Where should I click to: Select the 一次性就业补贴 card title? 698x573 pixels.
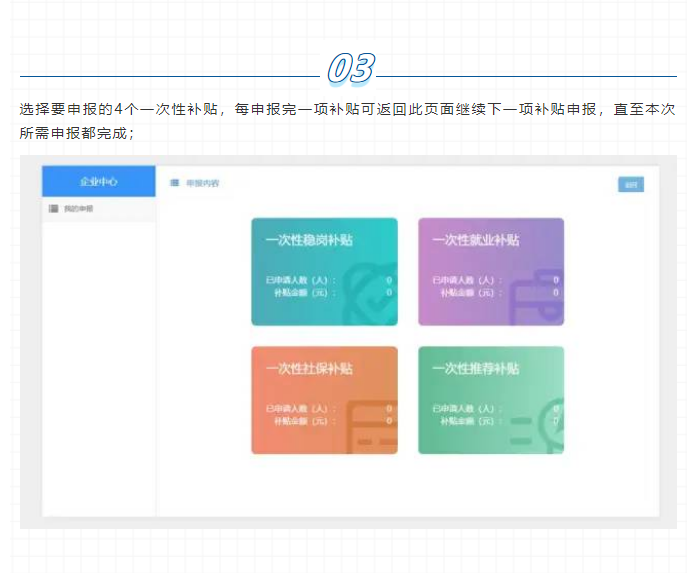(x=475, y=240)
